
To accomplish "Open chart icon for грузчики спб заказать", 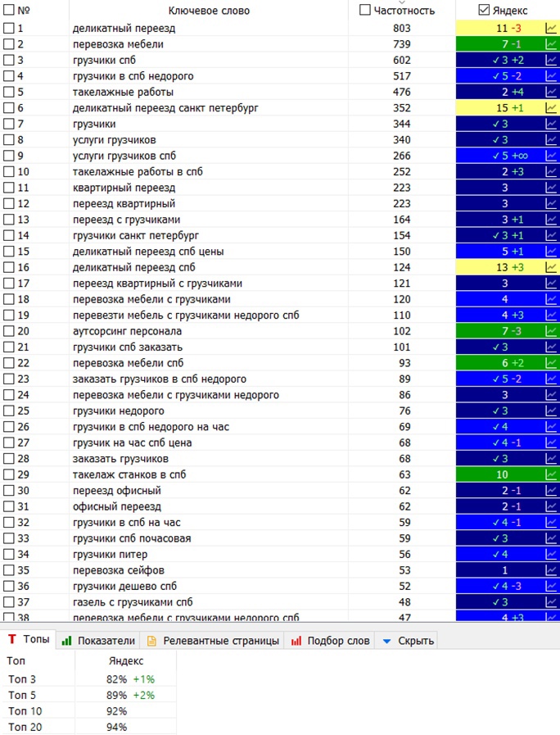I will (551, 347).
